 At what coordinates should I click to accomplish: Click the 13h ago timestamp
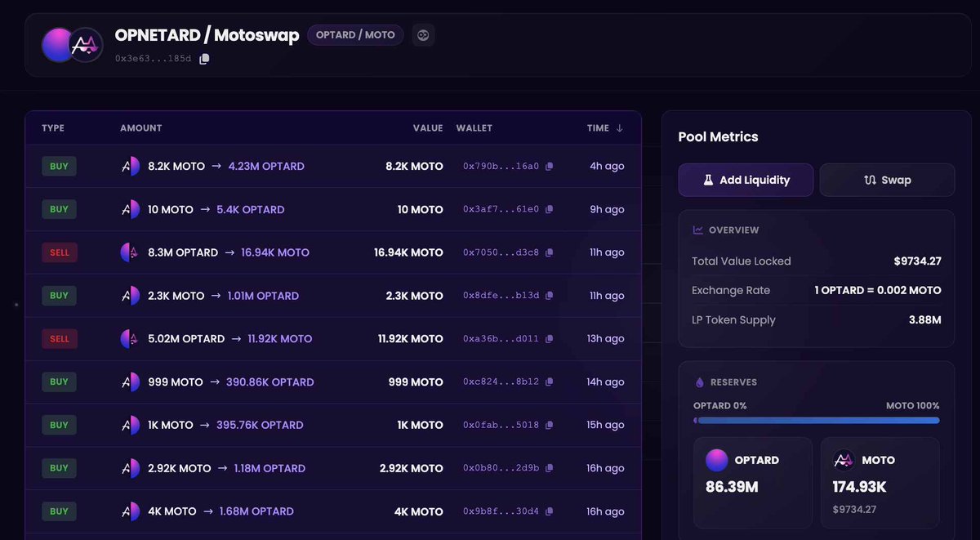tap(605, 338)
